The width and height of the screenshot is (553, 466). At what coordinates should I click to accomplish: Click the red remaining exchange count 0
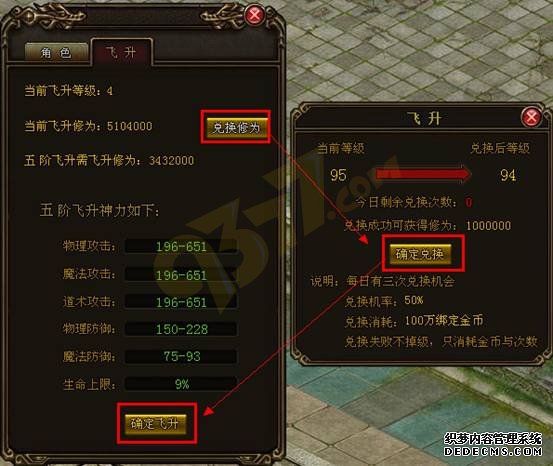(469, 202)
